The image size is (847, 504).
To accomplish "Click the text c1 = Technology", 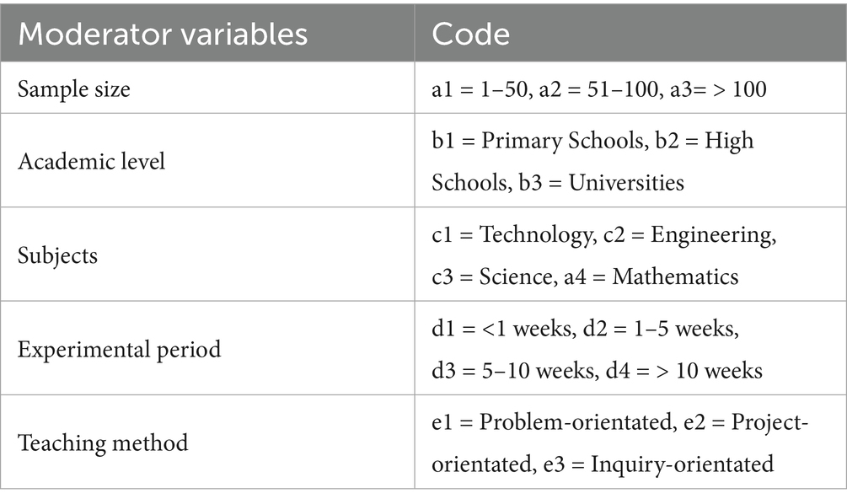I will 511,234.
